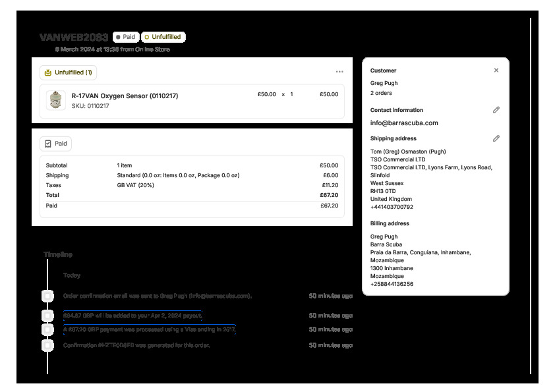Click the pencil icon beside Contact information

[x=496, y=110]
